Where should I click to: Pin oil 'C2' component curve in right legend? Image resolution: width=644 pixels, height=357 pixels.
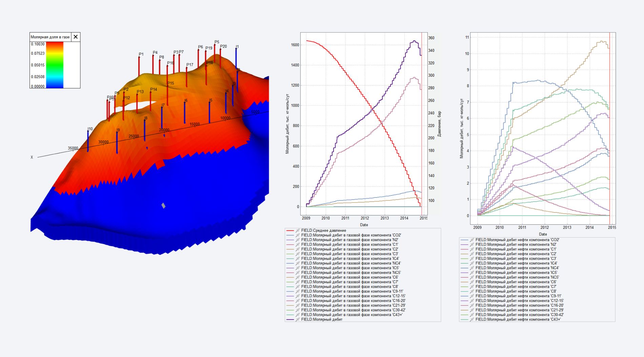(x=471, y=254)
